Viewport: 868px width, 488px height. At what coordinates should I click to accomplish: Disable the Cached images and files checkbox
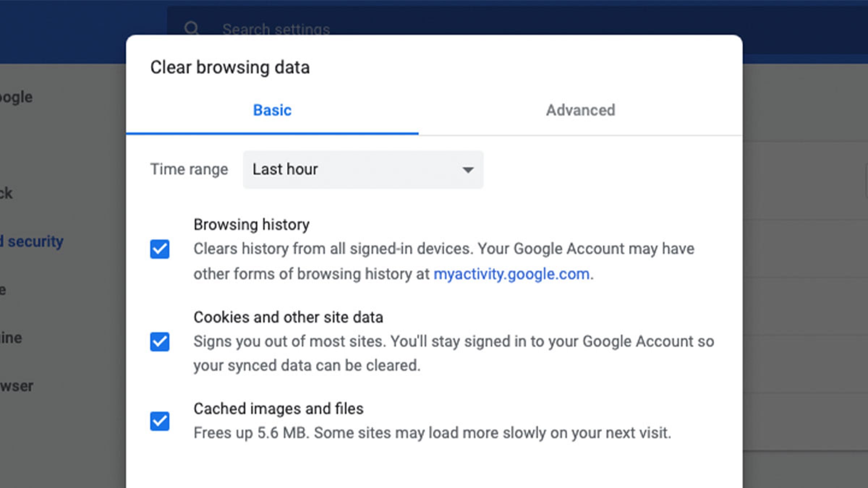159,421
